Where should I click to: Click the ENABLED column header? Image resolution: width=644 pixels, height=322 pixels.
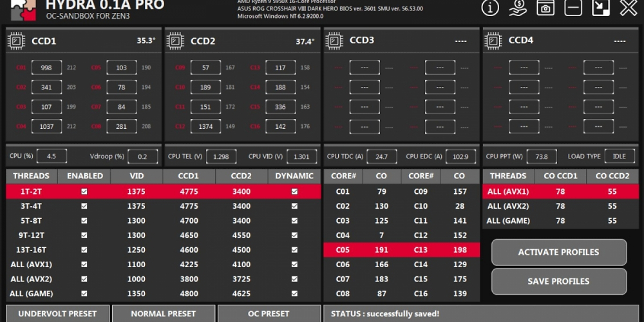tap(84, 176)
